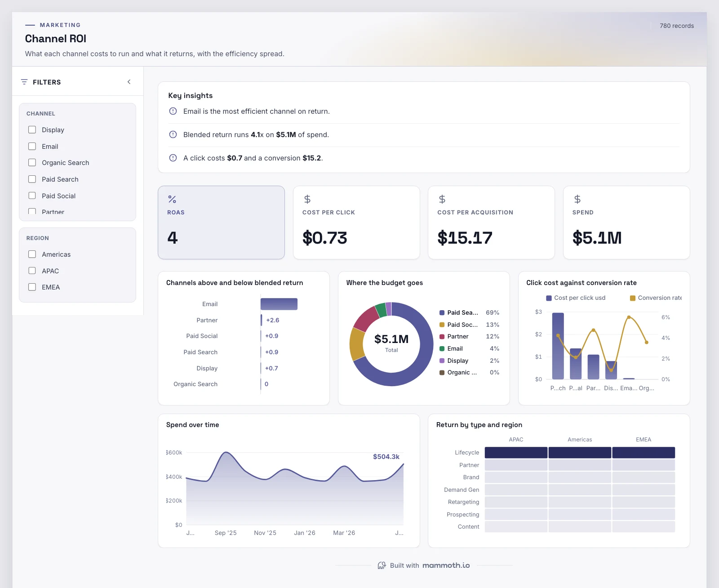Click the $5.1M Total donut center

pyautogui.click(x=391, y=343)
